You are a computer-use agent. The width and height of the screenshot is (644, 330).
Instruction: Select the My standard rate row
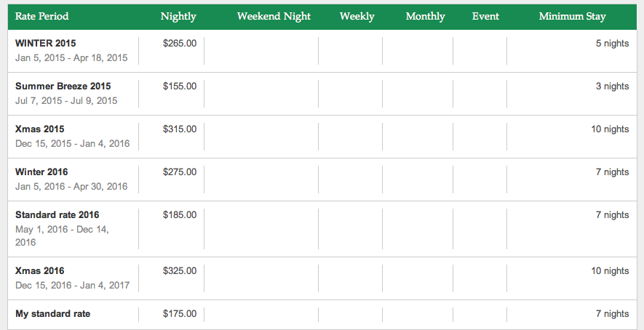coord(53,314)
